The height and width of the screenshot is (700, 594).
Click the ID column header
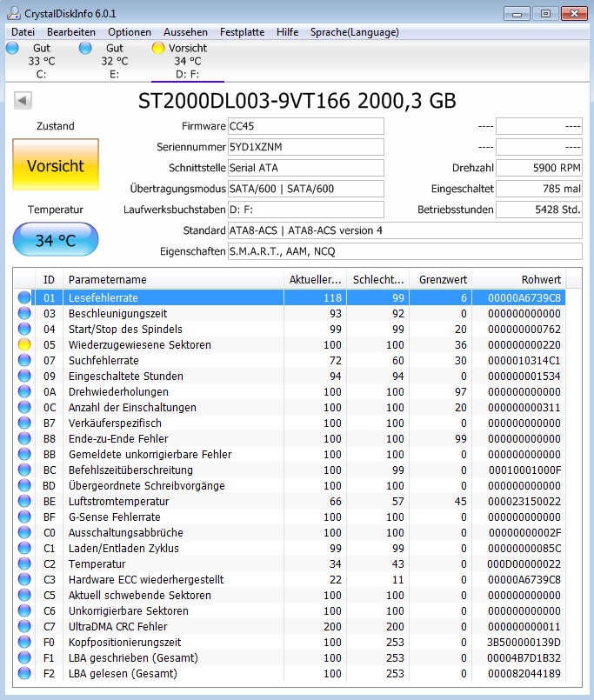[49, 280]
